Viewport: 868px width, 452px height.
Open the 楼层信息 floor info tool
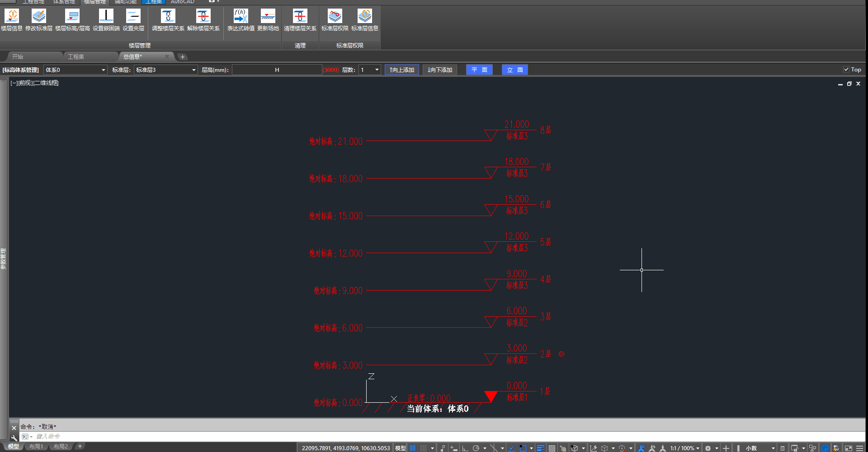click(x=12, y=20)
